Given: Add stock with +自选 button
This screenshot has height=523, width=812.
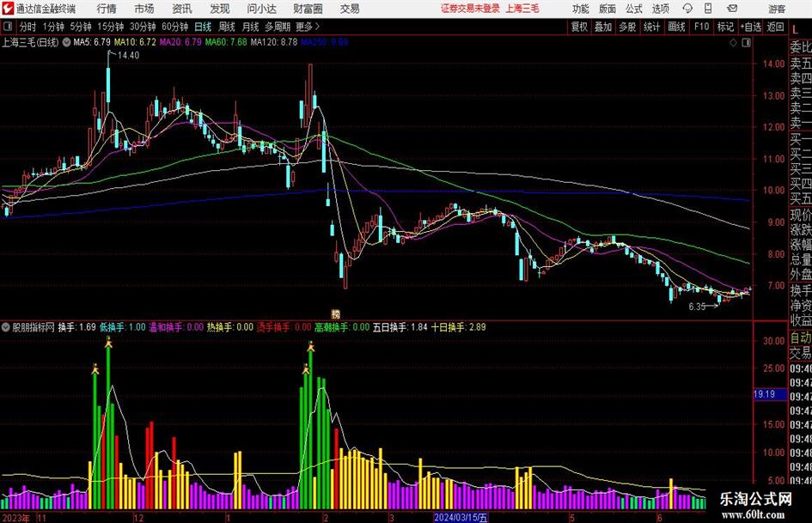Looking at the screenshot, I should point(750,27).
